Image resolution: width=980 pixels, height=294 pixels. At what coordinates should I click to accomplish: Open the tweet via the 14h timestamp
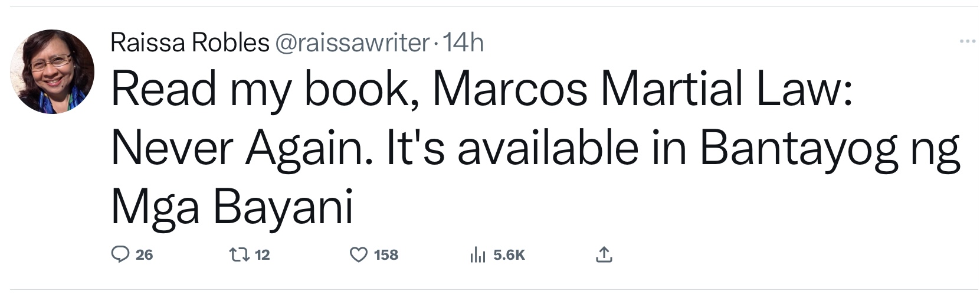(463, 43)
